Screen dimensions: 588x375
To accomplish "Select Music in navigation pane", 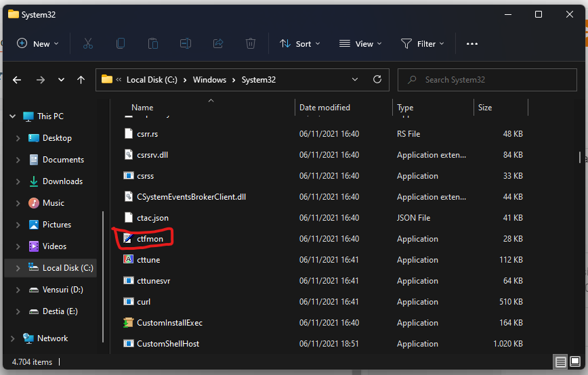I will (54, 203).
